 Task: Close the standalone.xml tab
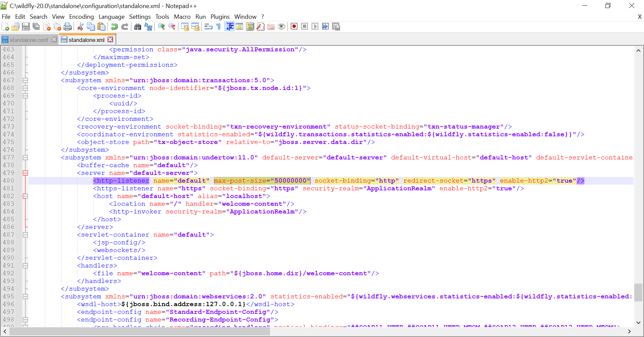coord(110,40)
